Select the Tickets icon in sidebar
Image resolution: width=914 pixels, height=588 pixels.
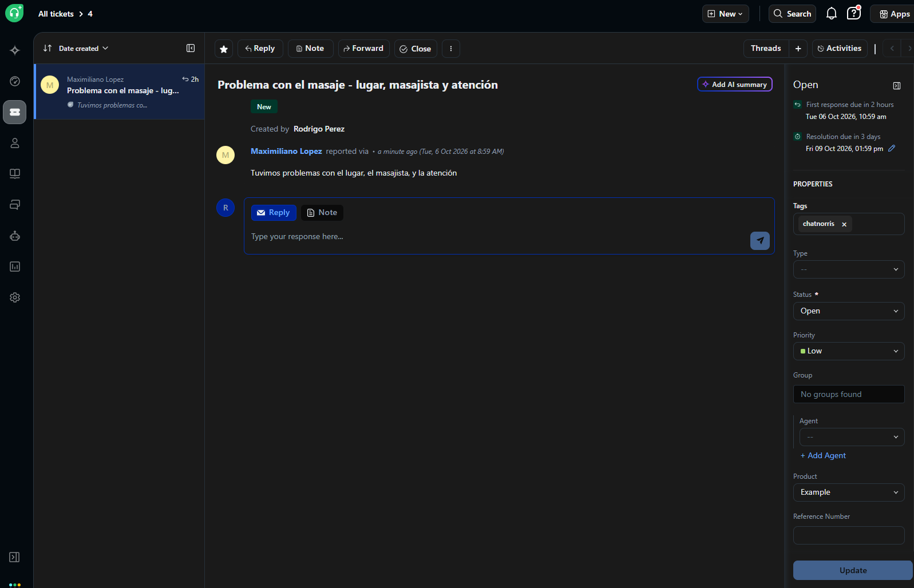[x=15, y=112]
